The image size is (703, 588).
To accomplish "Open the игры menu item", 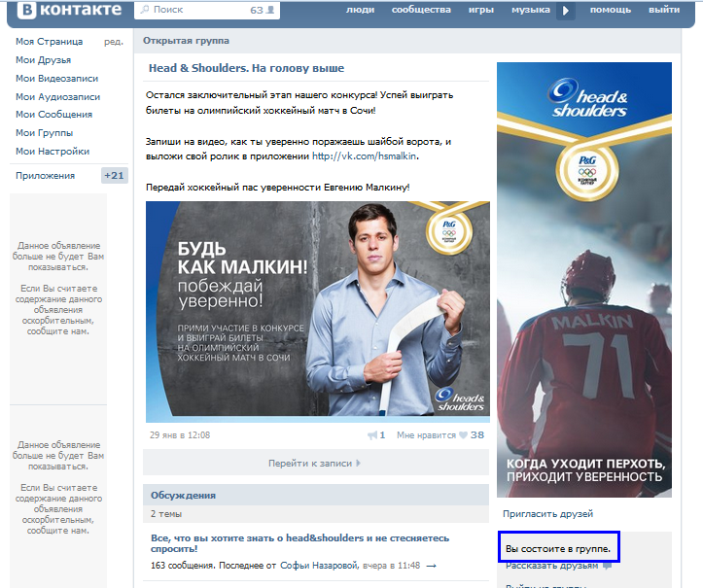I will 481,10.
